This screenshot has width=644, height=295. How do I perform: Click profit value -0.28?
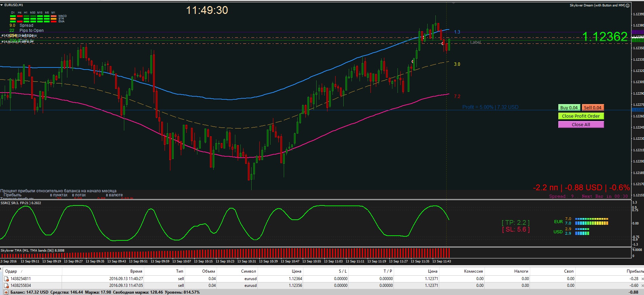click(634, 279)
